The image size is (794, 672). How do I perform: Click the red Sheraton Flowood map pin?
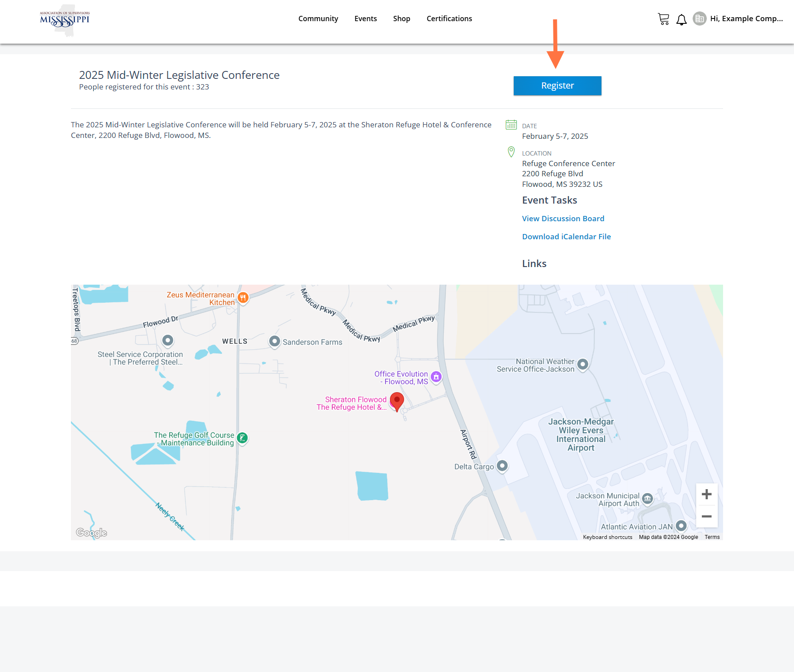397,401
